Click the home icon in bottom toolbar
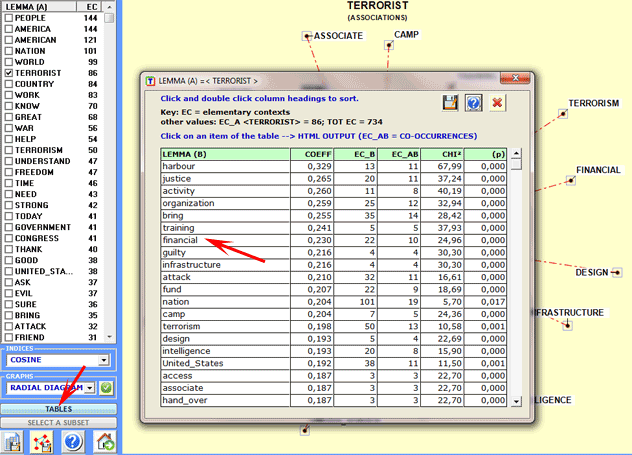The width and height of the screenshot is (632, 455). pos(104,442)
